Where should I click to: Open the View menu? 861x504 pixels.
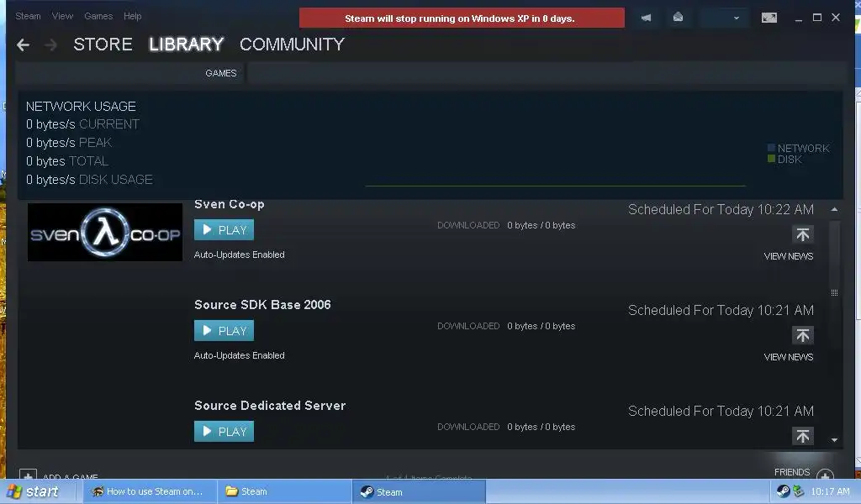(62, 16)
